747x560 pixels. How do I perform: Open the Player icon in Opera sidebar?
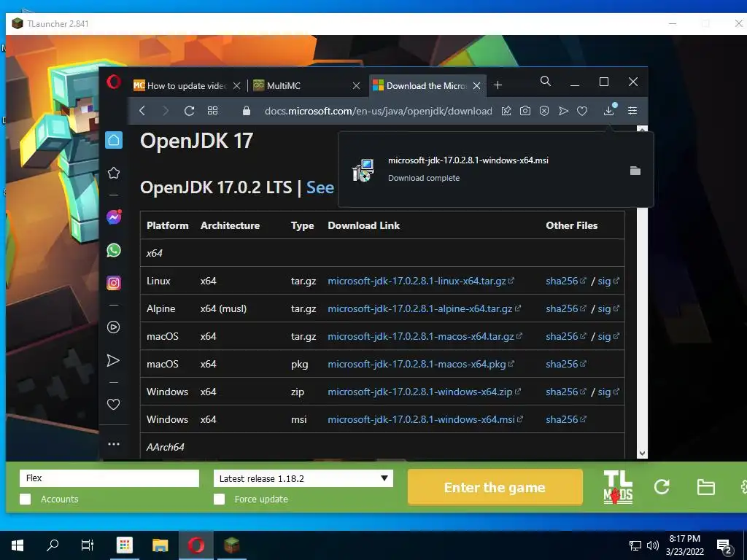pos(113,327)
